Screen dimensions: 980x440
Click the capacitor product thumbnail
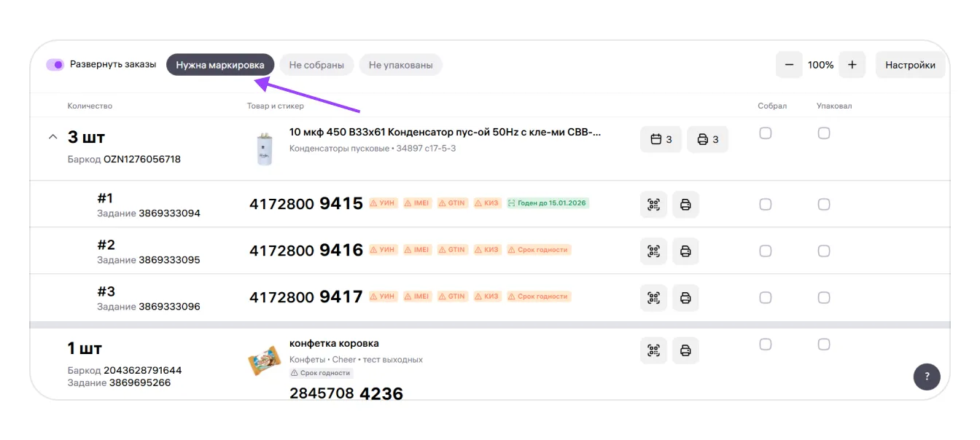click(x=264, y=148)
